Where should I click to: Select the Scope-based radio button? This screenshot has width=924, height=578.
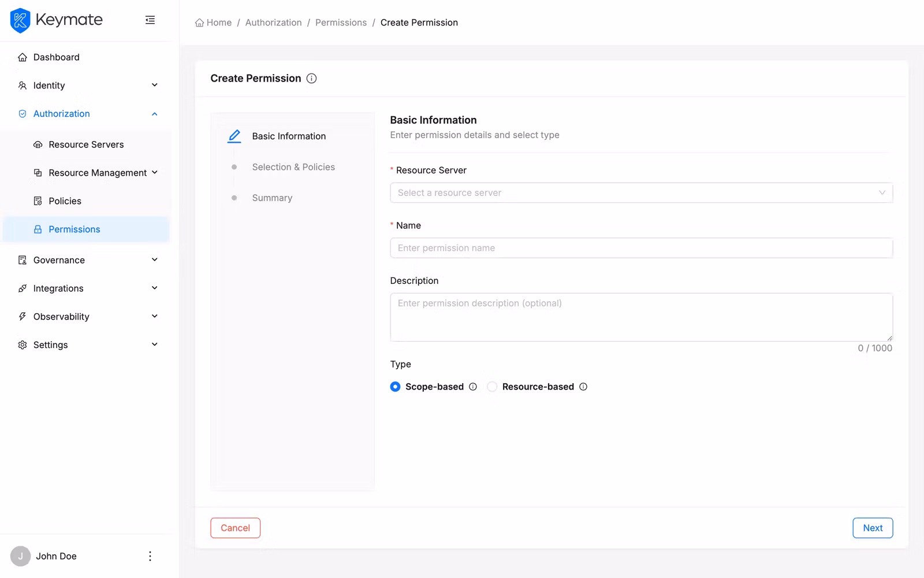coord(395,387)
